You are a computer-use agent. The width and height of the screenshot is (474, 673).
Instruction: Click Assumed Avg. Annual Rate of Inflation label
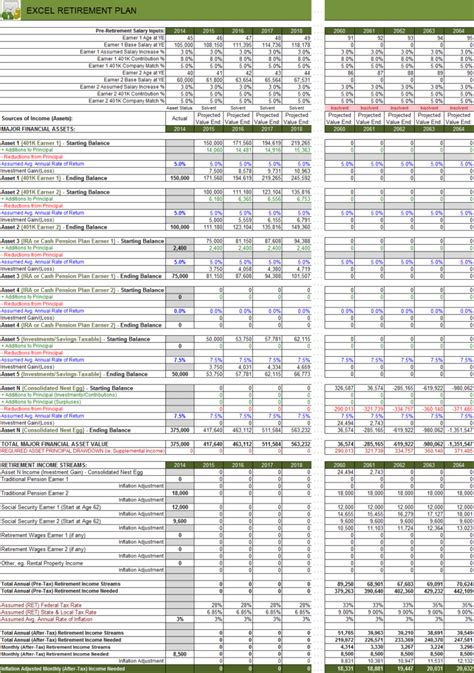tap(46, 619)
